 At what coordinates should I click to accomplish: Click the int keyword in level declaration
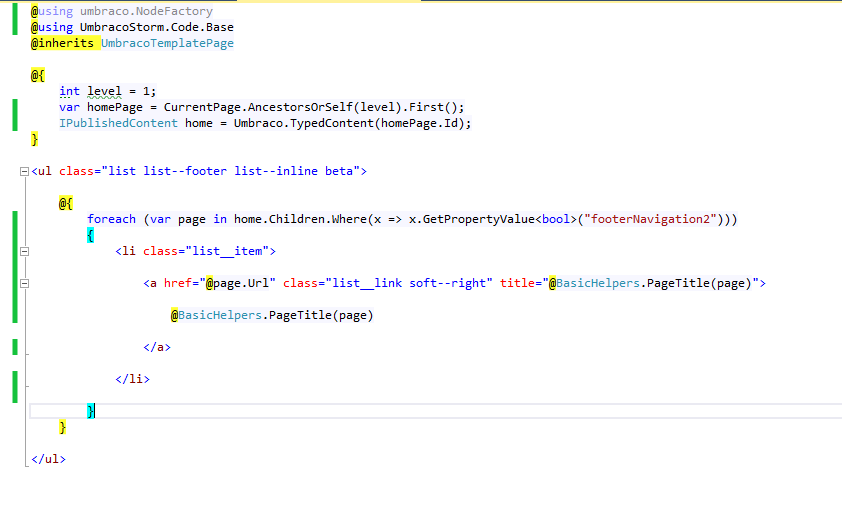point(69,91)
